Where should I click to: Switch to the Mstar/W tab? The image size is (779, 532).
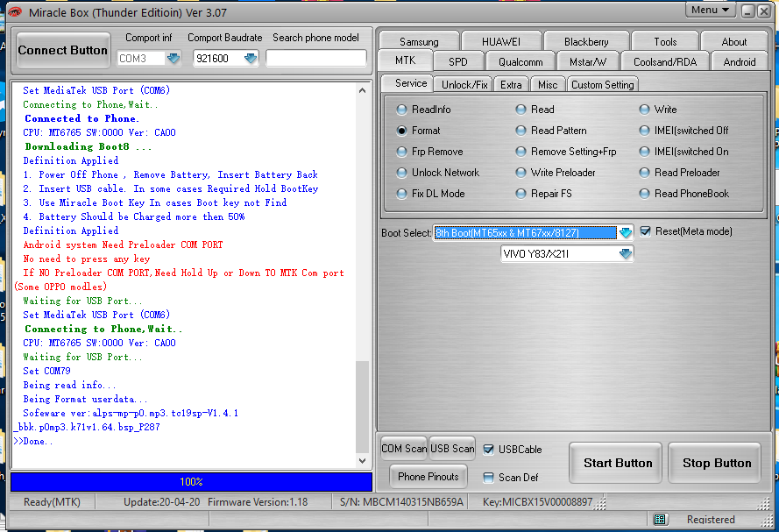point(588,61)
